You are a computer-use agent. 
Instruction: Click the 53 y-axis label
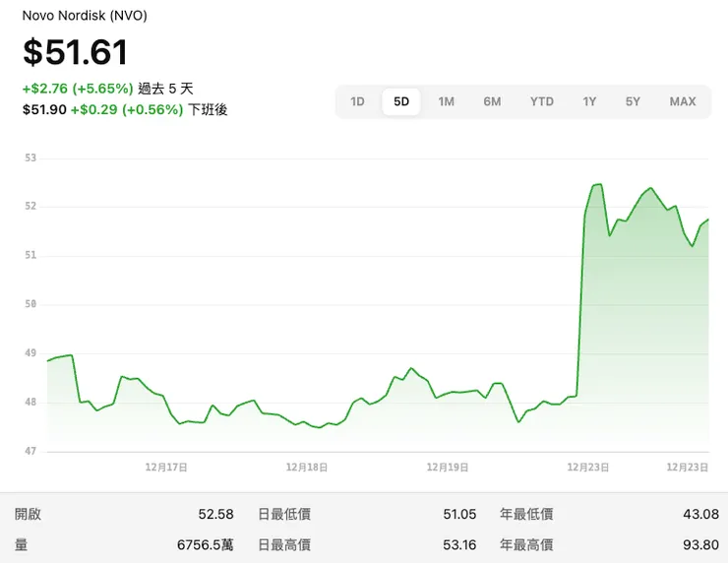(30, 157)
